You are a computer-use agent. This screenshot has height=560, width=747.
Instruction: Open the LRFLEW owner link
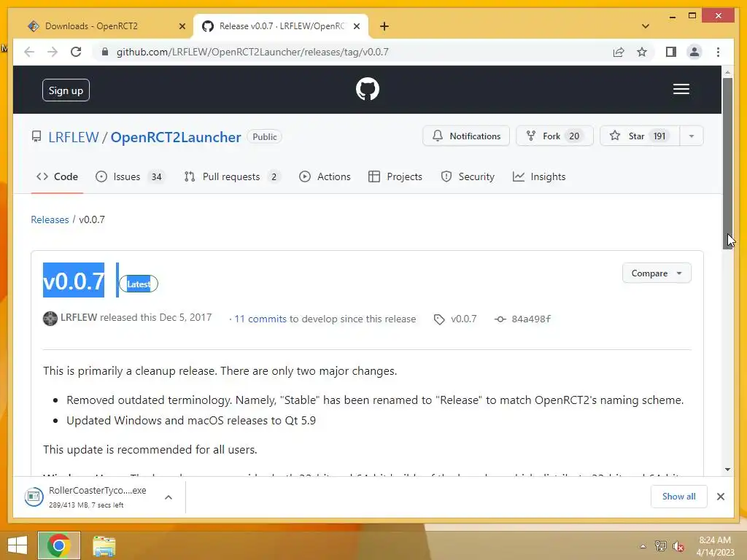(x=74, y=137)
